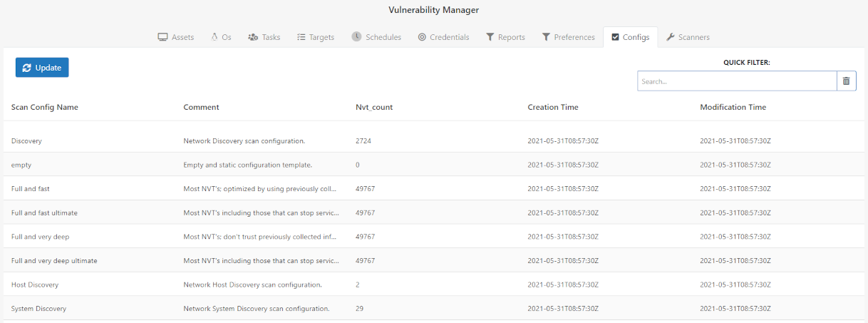868x323 pixels.
Task: Select 'Full and very deep ultimate' name
Action: pyautogui.click(x=54, y=261)
